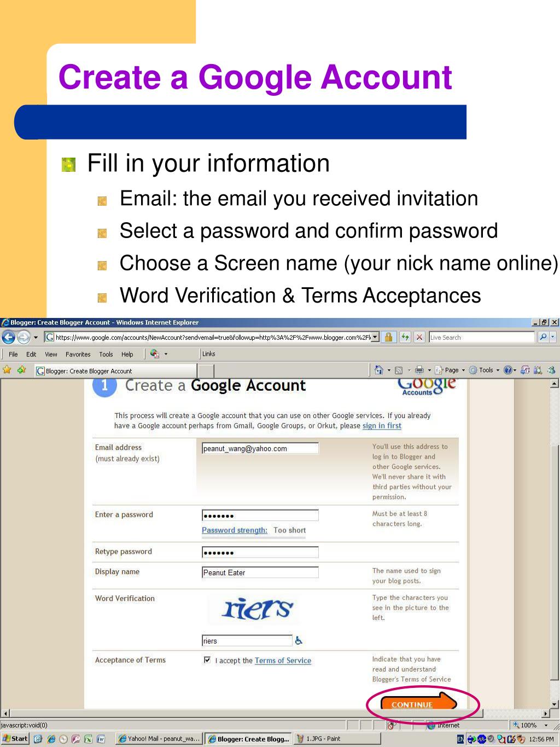The height and width of the screenshot is (747, 560).
Task: Open the Edit menu
Action: pyautogui.click(x=31, y=355)
